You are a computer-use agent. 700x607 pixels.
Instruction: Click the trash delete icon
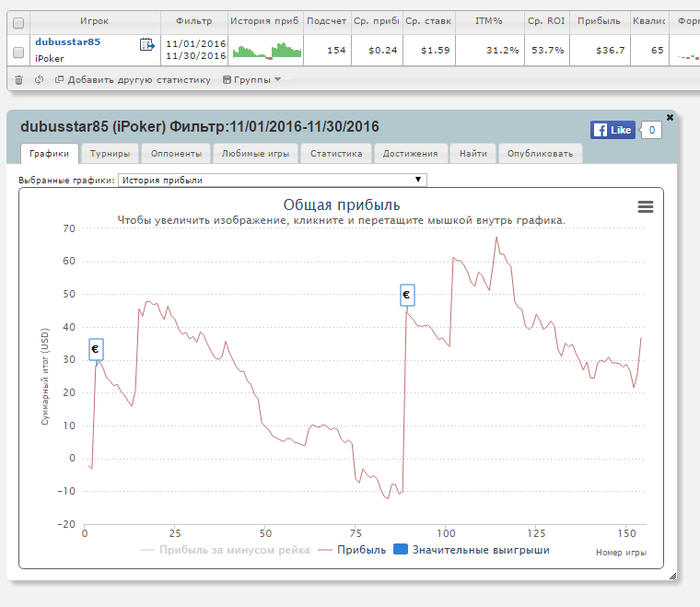click(19, 80)
